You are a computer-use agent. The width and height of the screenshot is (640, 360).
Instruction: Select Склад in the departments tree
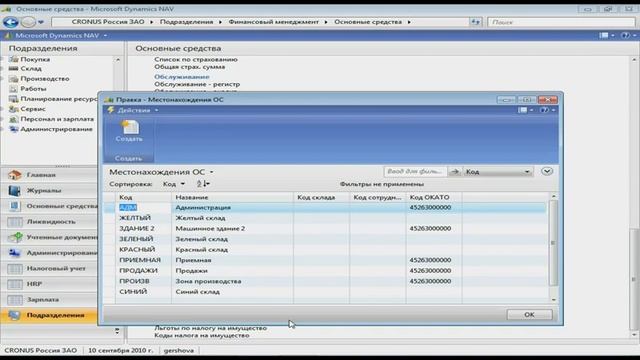[x=31, y=69]
